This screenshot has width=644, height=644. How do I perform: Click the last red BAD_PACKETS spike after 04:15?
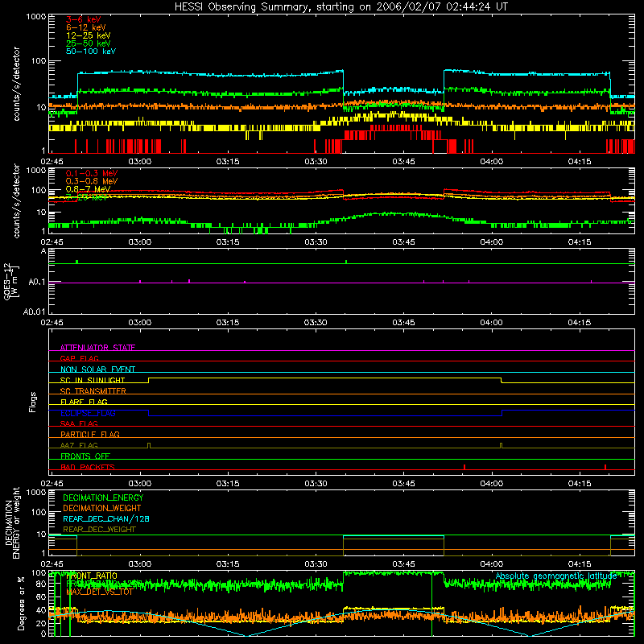pos(605,467)
